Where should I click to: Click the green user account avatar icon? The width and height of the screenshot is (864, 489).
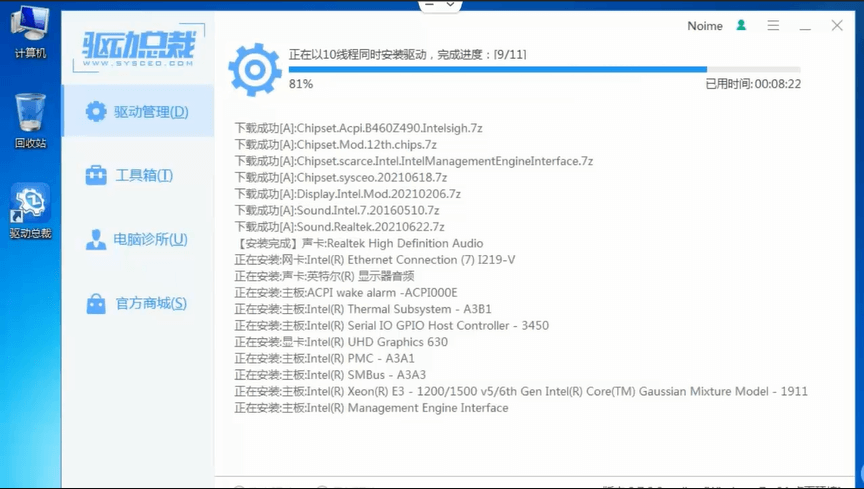click(741, 26)
